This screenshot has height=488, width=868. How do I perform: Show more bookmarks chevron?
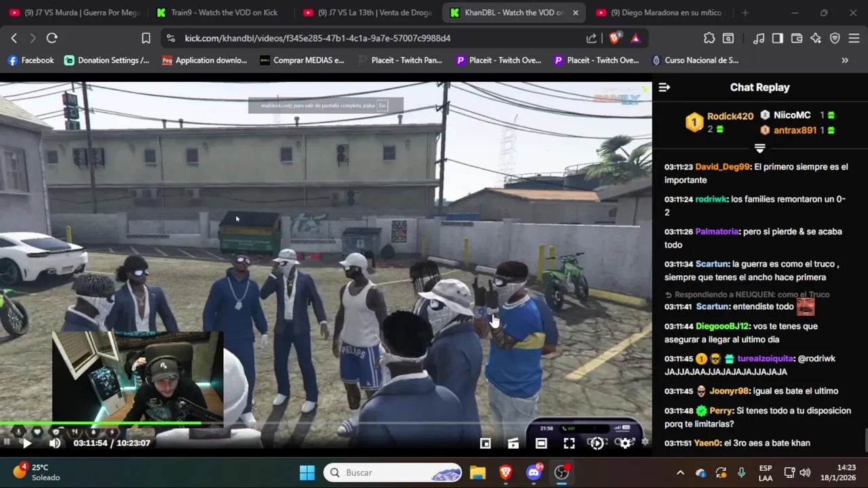coord(845,60)
